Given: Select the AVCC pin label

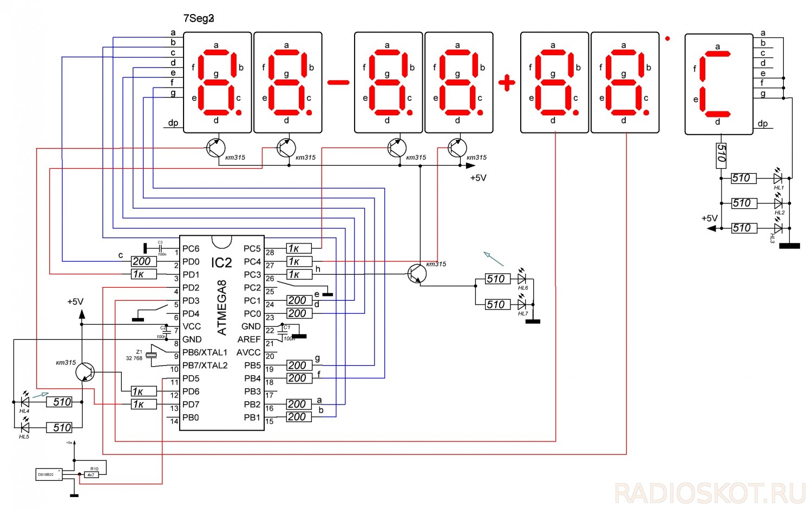Looking at the screenshot, I should [248, 352].
